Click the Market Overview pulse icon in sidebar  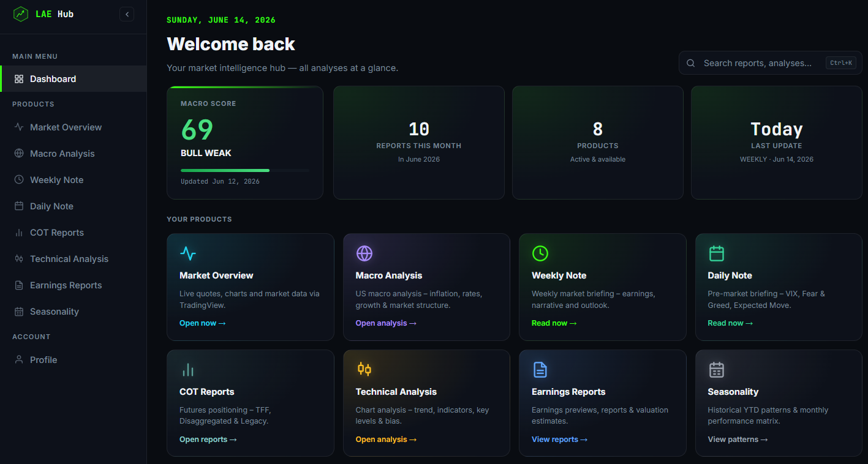click(19, 127)
